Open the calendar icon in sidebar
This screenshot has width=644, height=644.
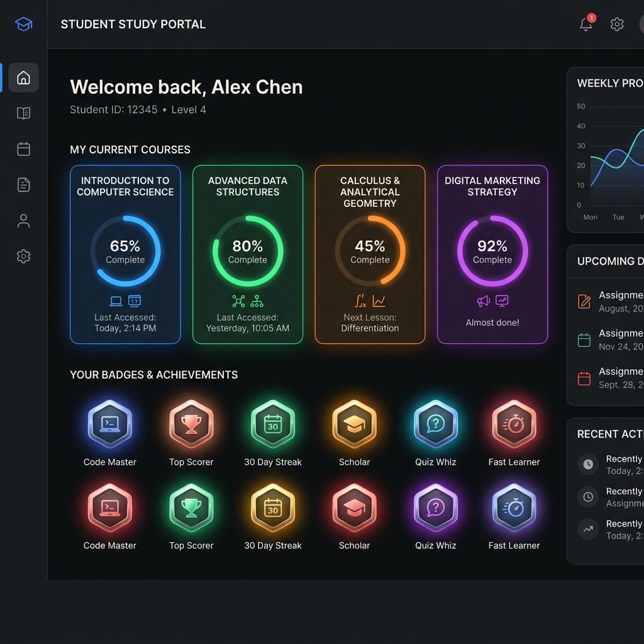point(23,149)
